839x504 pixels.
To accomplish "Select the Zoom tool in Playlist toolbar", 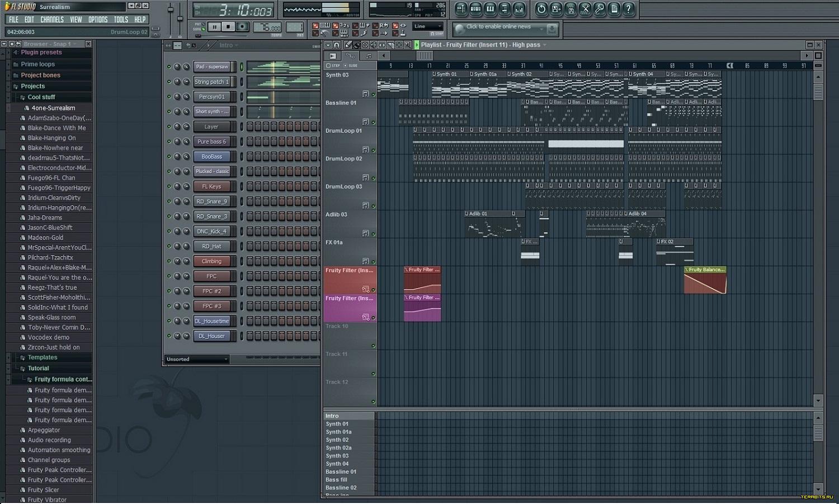I will 407,45.
